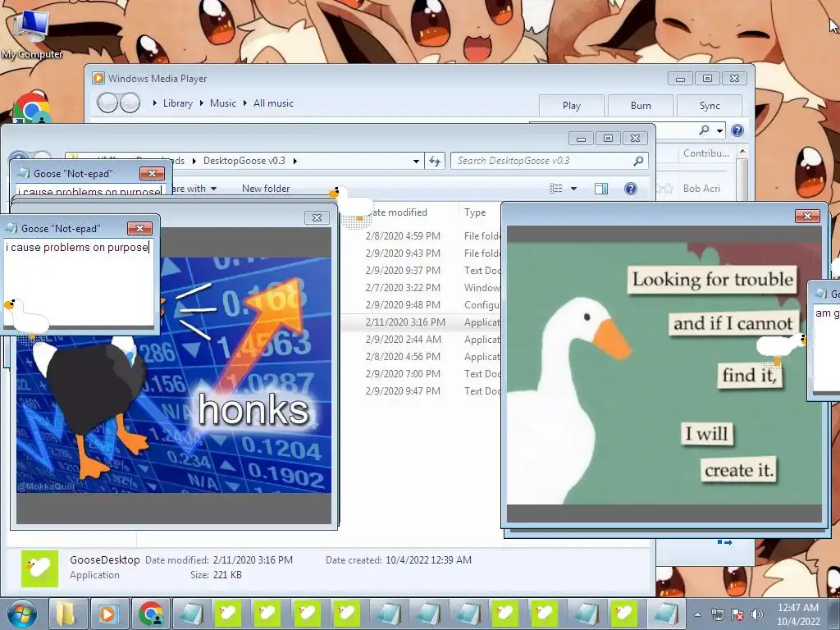Go back in Windows Media Player
840x630 pixels.
[107, 103]
